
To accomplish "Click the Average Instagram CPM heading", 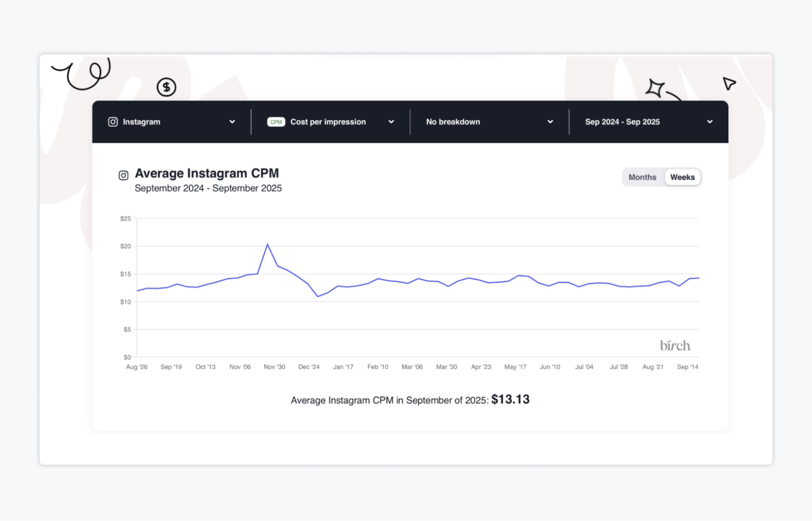I will tap(207, 173).
